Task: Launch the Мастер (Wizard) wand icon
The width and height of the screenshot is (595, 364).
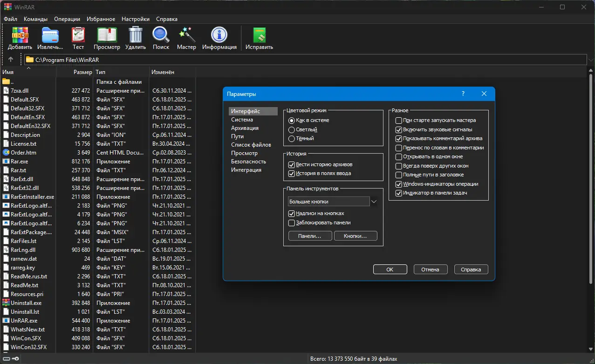Action: click(186, 35)
